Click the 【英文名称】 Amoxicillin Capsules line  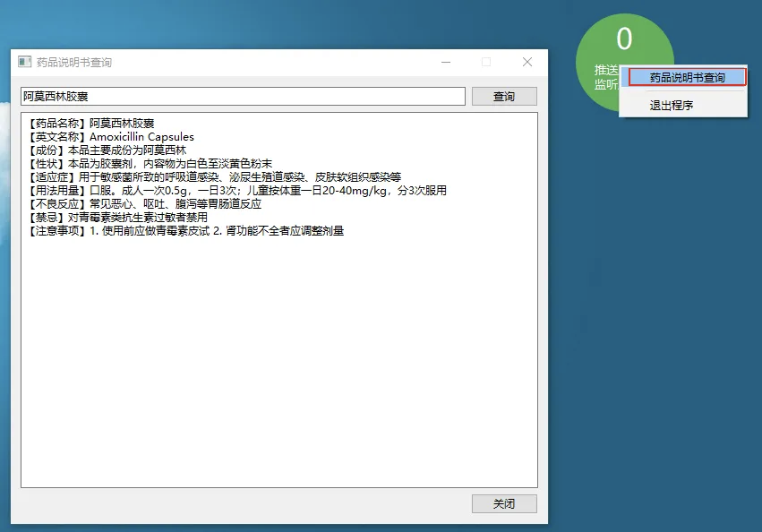[x=110, y=137]
